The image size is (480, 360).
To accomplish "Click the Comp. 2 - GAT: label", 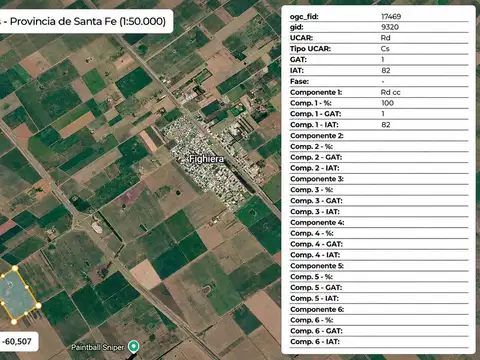I will tap(316, 157).
